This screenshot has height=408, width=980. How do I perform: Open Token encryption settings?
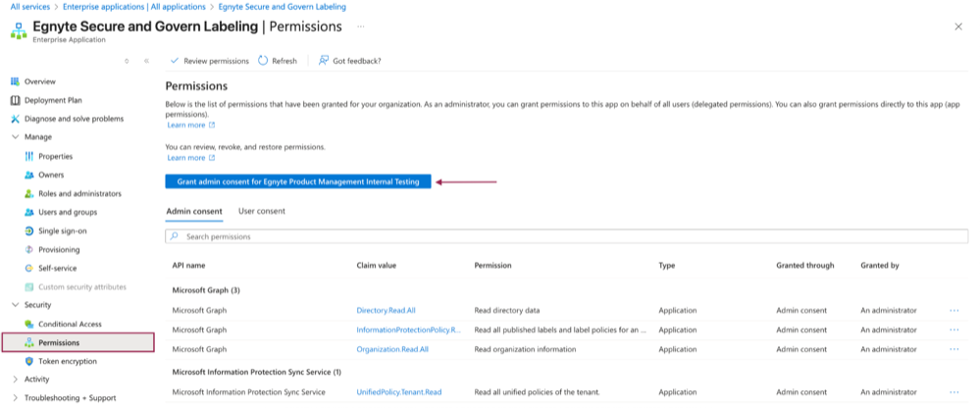click(68, 361)
